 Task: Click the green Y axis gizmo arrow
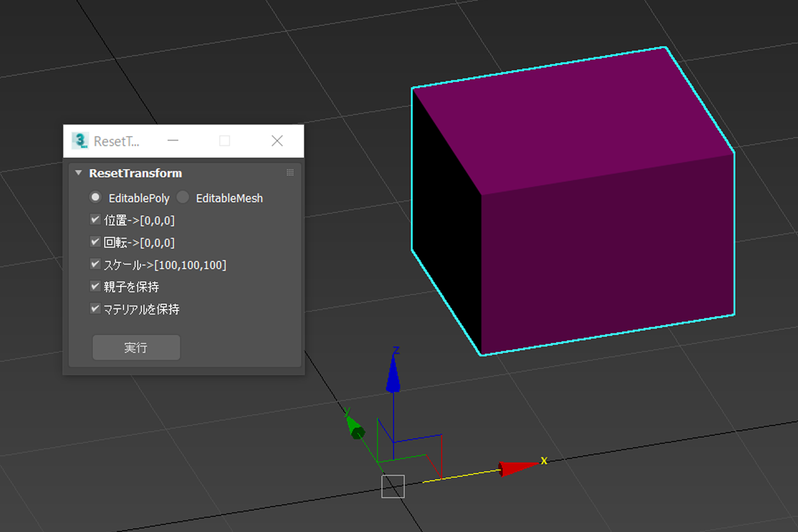point(355,427)
